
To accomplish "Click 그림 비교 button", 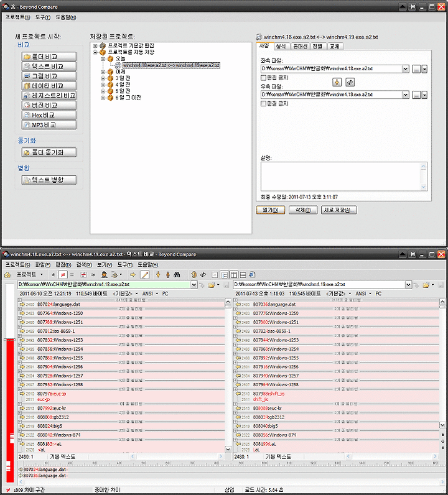I will pyautogui.click(x=49, y=76).
